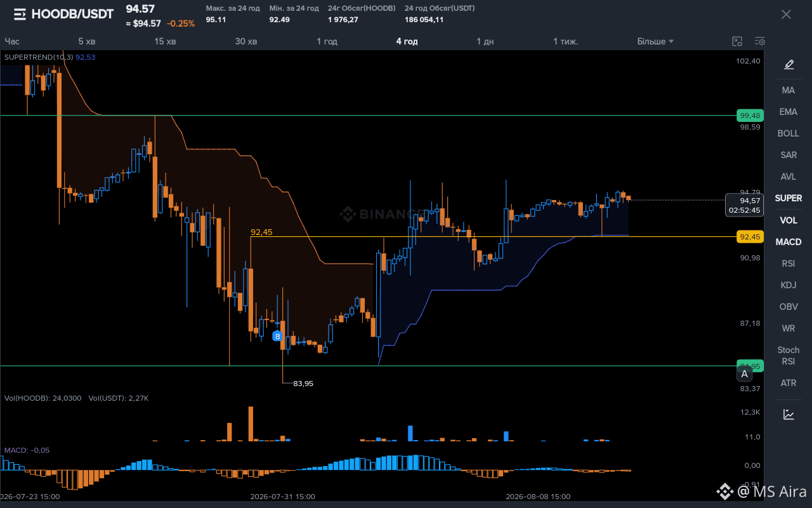Toggle the AVL indicator
This screenshot has height=508, width=812.
(x=789, y=177)
